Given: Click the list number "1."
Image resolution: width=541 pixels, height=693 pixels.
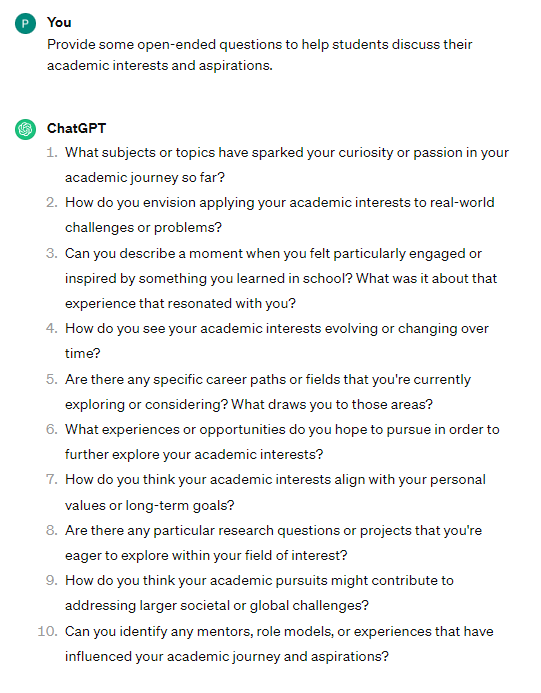Looking at the screenshot, I should 52,152.
